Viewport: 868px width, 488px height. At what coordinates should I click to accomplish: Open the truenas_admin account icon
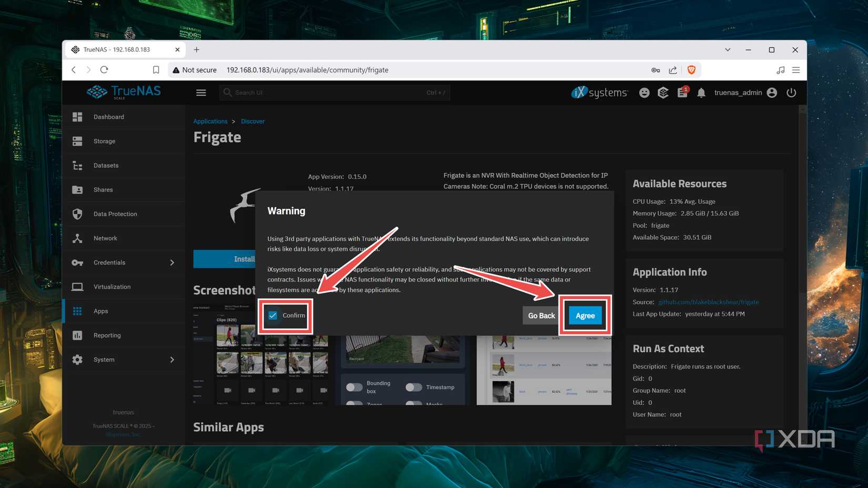[x=772, y=93]
